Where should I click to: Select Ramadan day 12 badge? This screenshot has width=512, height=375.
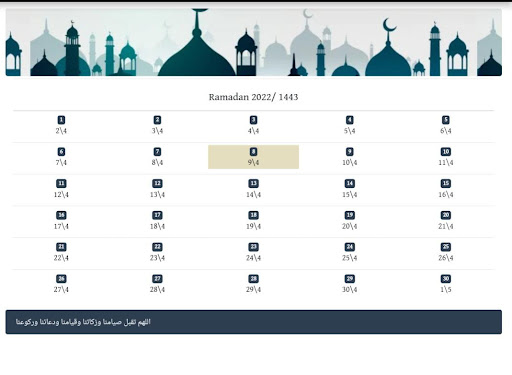coord(157,183)
